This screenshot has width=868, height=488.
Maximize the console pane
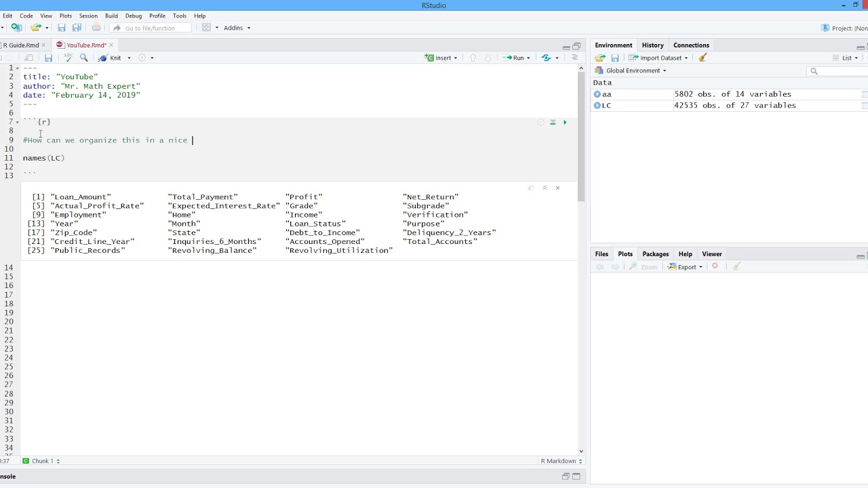pyautogui.click(x=576, y=476)
